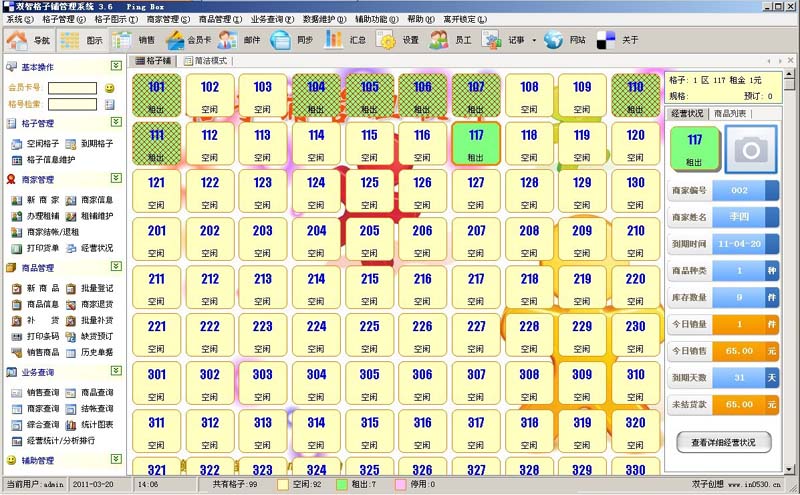This screenshot has height=495, width=800.
Task: Click the 关于 about icon
Action: (606, 40)
